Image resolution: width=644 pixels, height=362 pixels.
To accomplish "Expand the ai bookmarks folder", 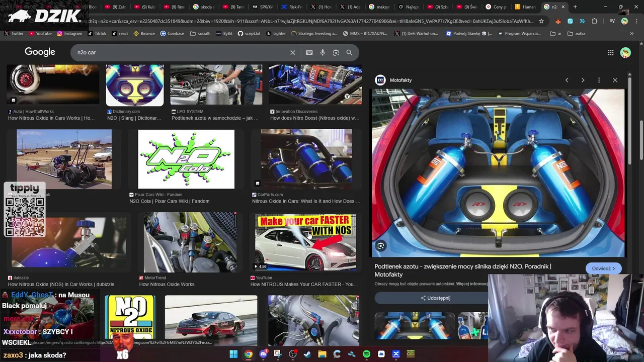I will pyautogui.click(x=555, y=34).
